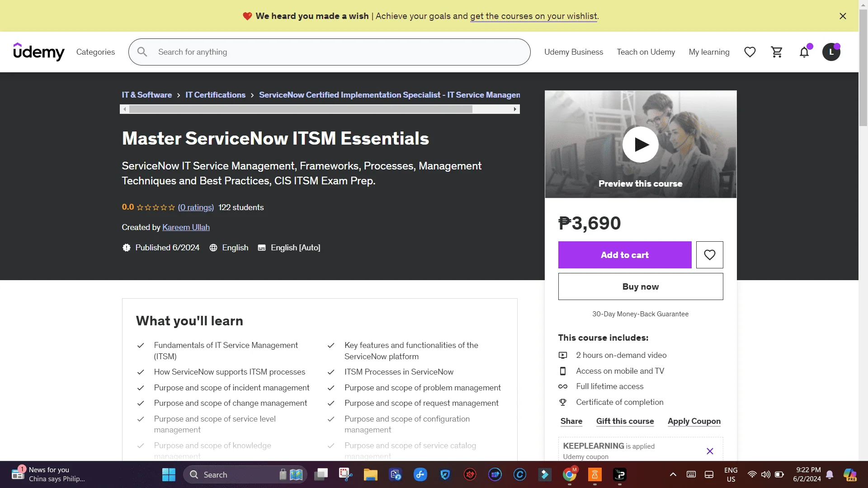Open News for you widget
The image size is (868, 488).
coord(48,474)
